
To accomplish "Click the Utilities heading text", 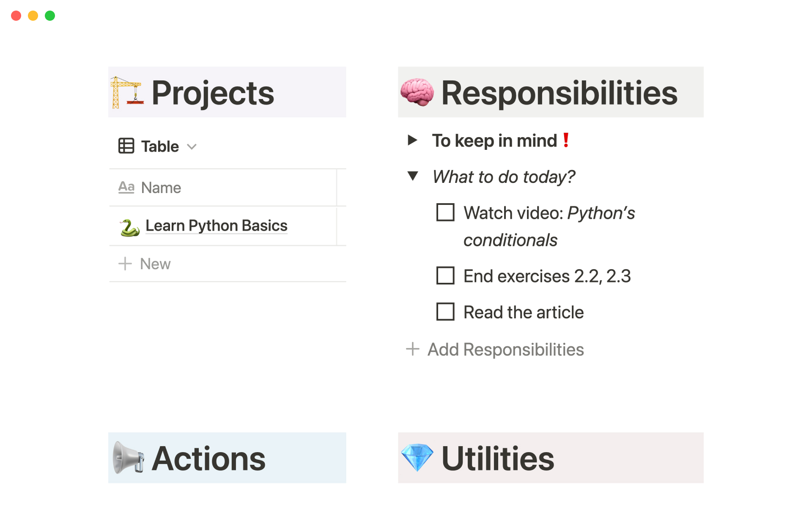I will pyautogui.click(x=497, y=458).
